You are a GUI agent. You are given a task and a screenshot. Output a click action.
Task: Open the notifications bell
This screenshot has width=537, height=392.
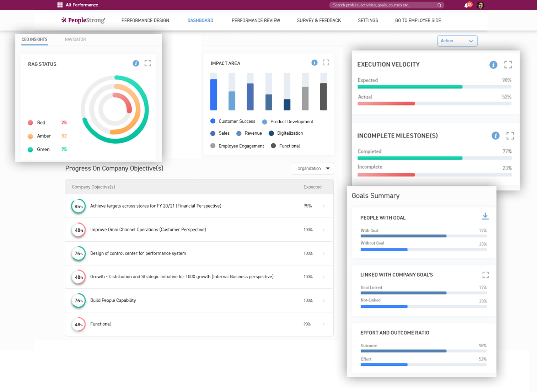coord(466,5)
